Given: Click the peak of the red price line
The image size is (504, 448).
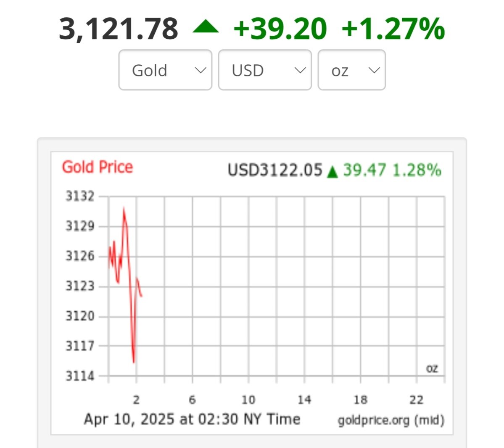Looking at the screenshot, I should 124,208.
